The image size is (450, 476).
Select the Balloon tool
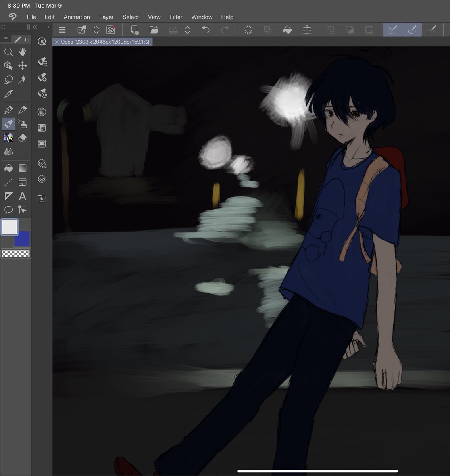tap(8, 210)
